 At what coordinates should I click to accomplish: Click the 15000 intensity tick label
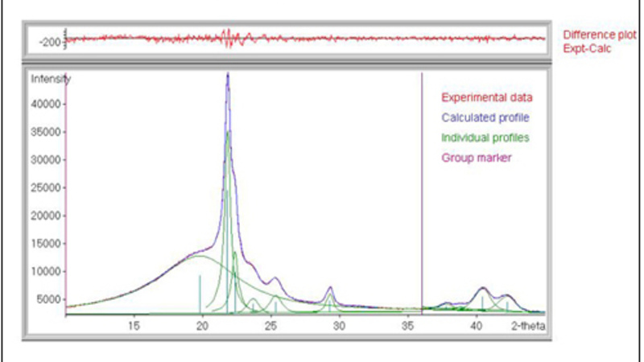[46, 244]
